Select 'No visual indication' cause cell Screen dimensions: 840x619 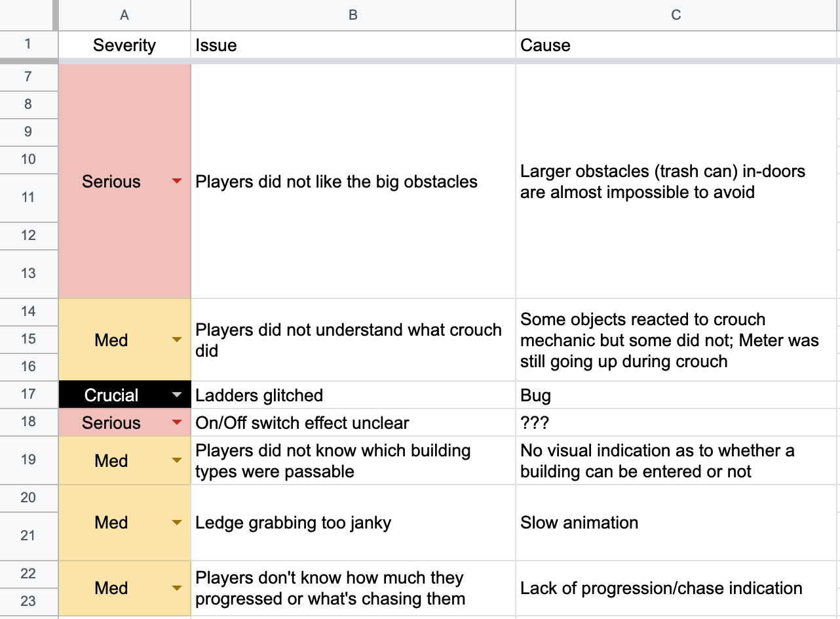tap(678, 460)
